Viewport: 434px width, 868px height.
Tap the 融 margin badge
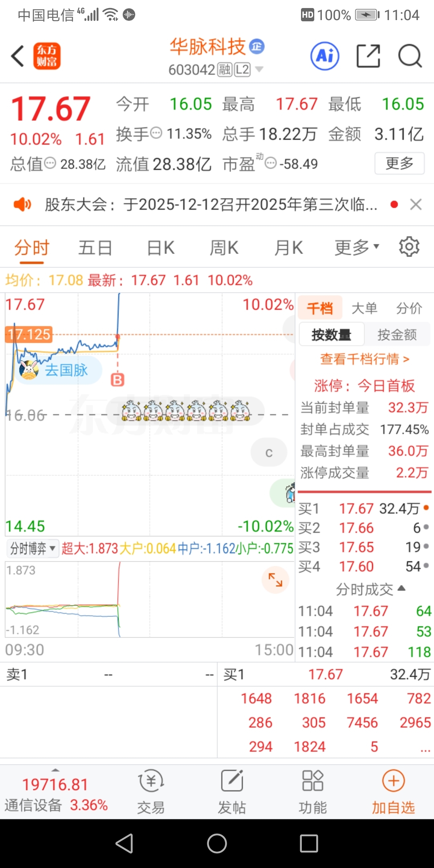click(225, 70)
